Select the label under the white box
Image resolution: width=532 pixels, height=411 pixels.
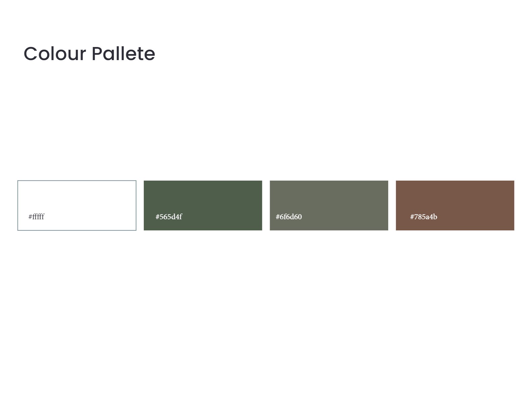click(x=36, y=217)
